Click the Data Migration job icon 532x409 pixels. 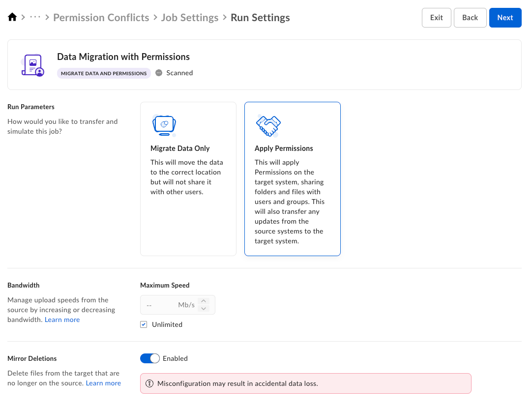pyautogui.click(x=32, y=65)
